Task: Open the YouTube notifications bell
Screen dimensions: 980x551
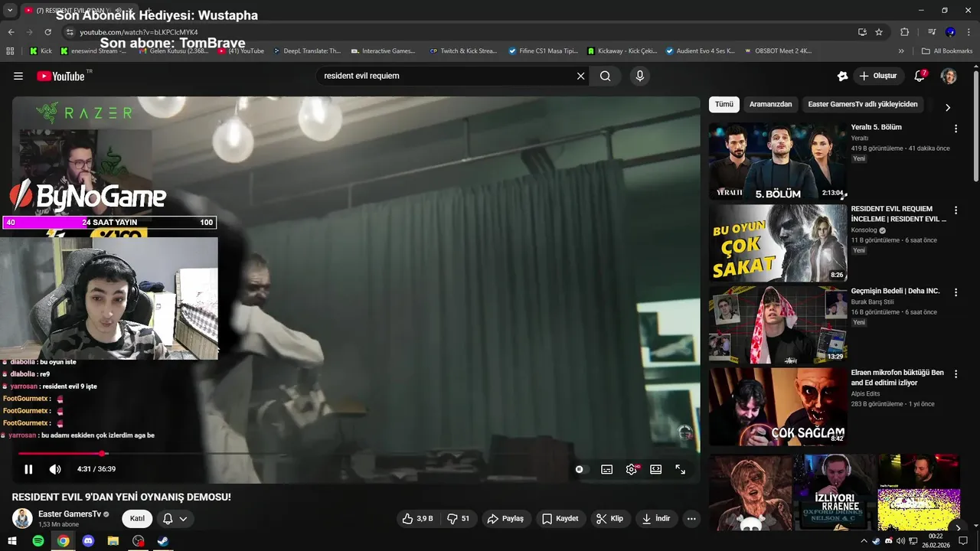Action: coord(920,76)
